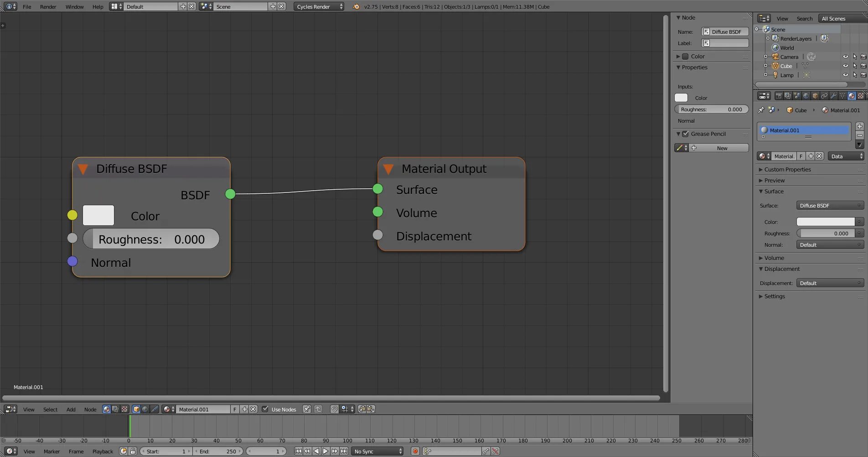868x457 pixels.
Task: Select Shader node tree type icon
Action: click(x=106, y=409)
